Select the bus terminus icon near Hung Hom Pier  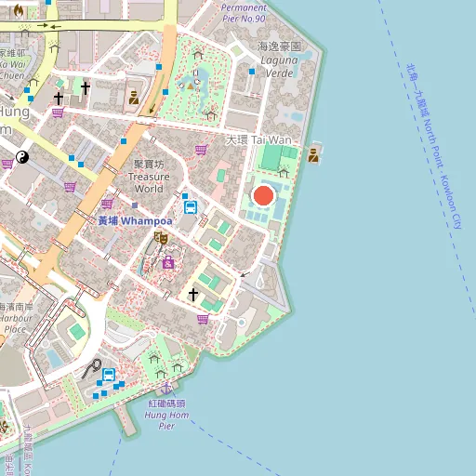[x=109, y=375]
